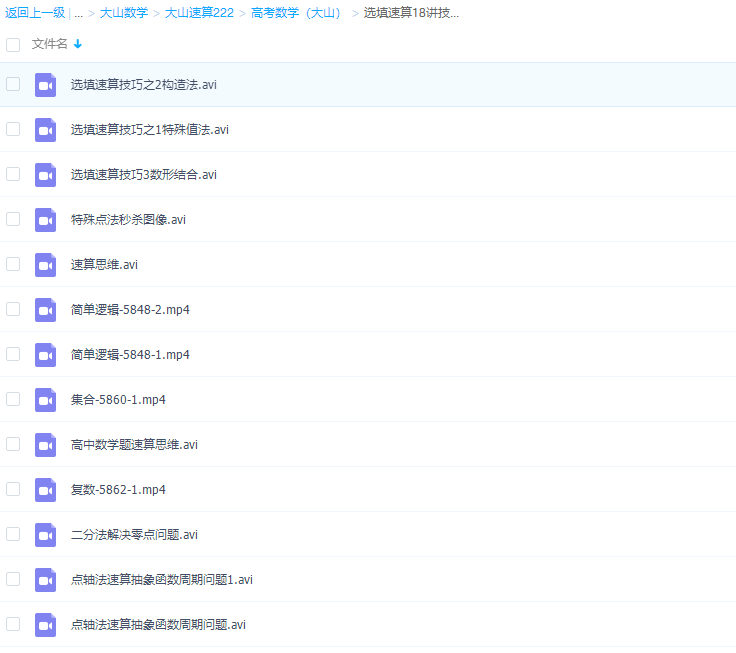
Task: Click the 文件名 column header
Action: (x=49, y=44)
